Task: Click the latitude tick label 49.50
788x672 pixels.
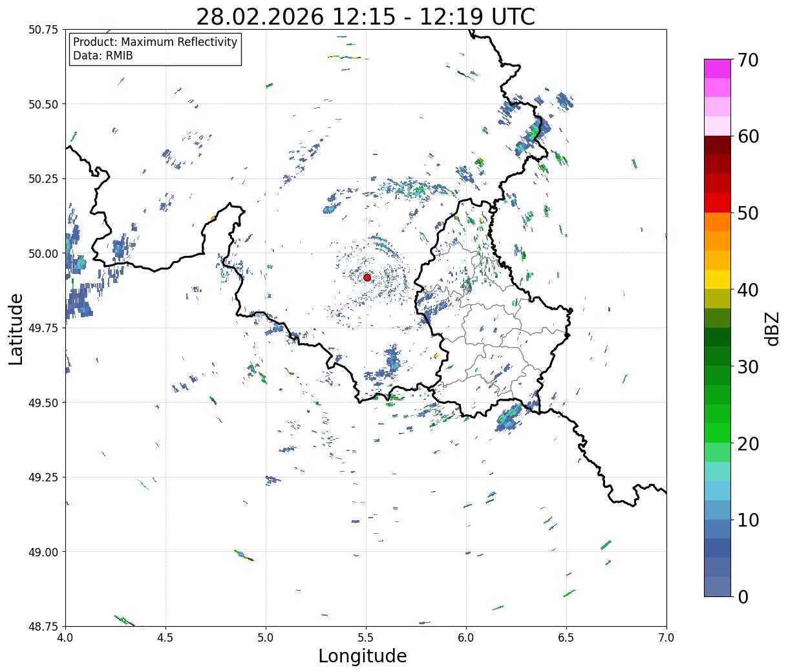Action: pos(43,403)
